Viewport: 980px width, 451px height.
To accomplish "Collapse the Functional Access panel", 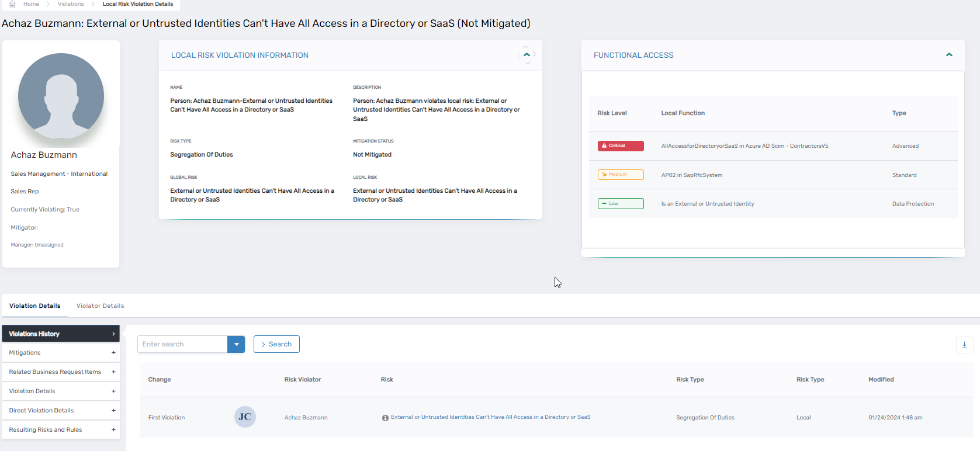I will pyautogui.click(x=949, y=55).
